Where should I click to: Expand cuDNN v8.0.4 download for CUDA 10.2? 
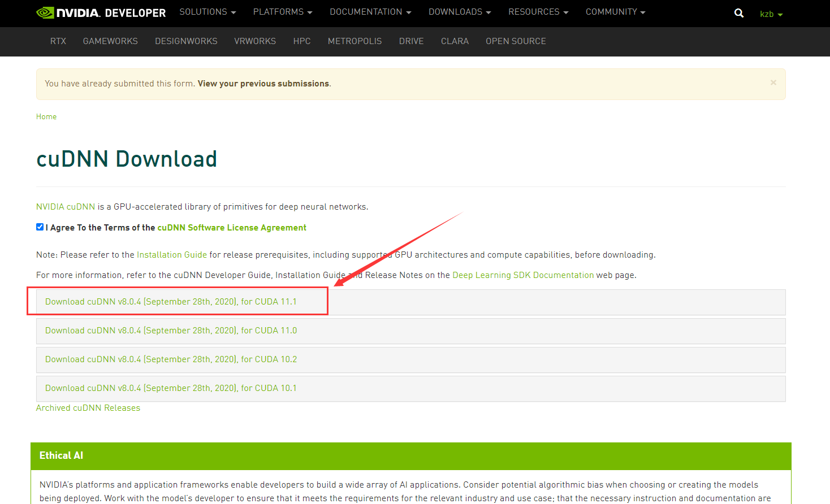pos(410,359)
